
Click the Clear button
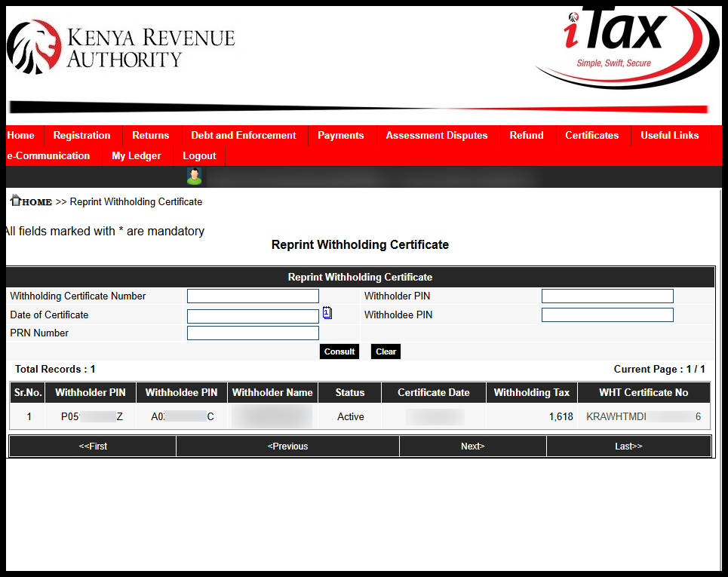(386, 351)
